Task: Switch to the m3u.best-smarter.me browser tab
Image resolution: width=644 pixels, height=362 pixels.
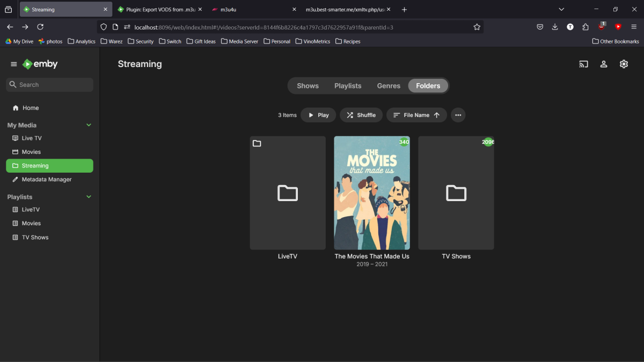Action: pos(347,10)
